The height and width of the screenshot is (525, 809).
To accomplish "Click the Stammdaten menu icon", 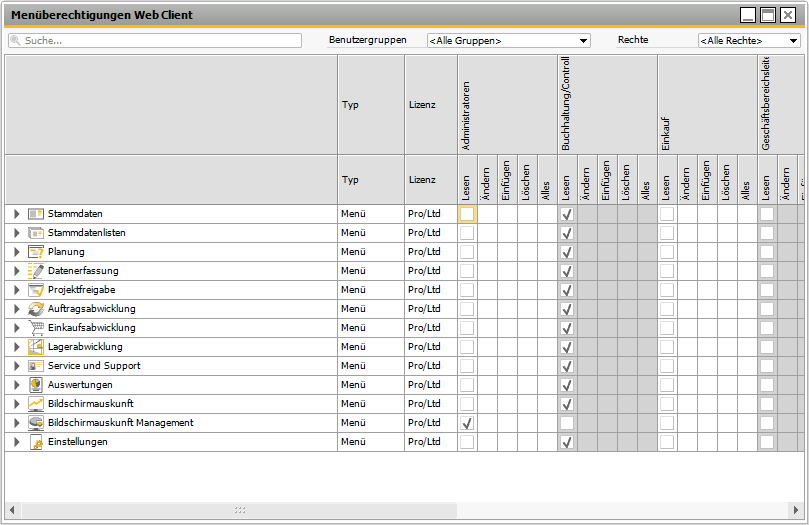I will pos(36,214).
